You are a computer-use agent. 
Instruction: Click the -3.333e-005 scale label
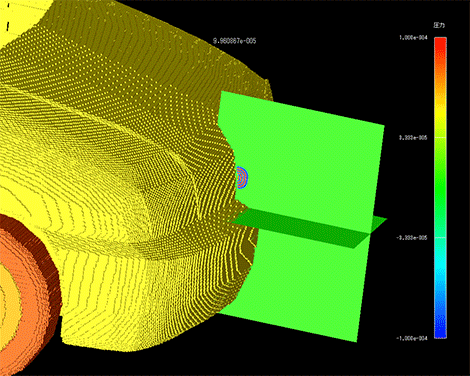tap(412, 238)
